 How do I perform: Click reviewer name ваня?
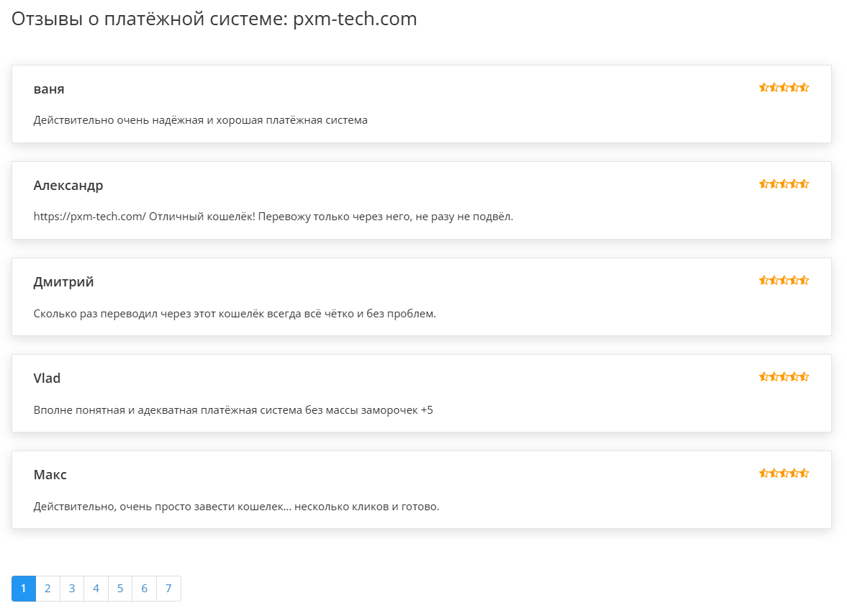tap(49, 89)
